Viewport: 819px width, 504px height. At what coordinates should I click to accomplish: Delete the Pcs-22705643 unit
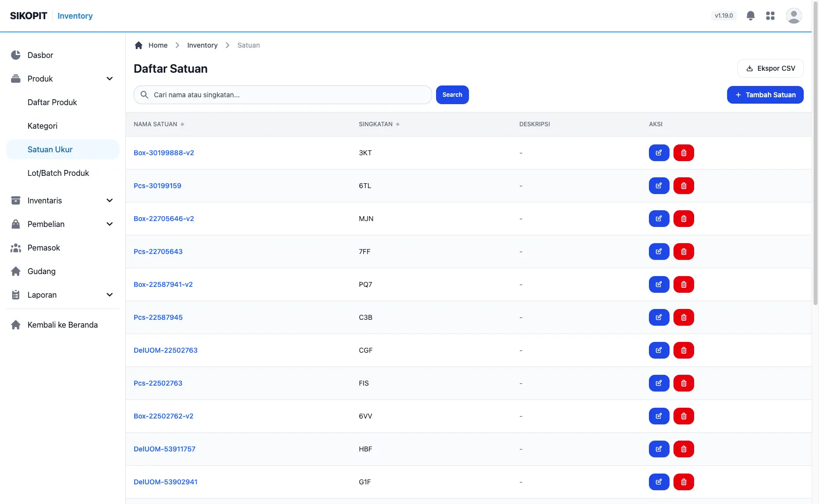coord(684,252)
